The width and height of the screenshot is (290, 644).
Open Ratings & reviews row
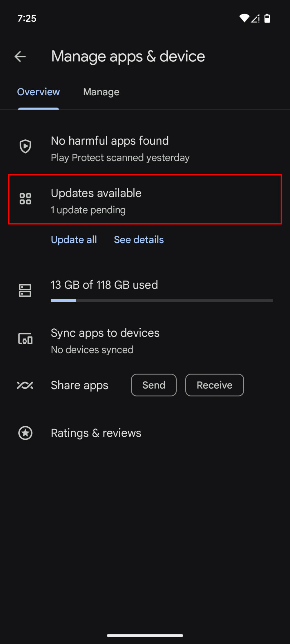(96, 433)
